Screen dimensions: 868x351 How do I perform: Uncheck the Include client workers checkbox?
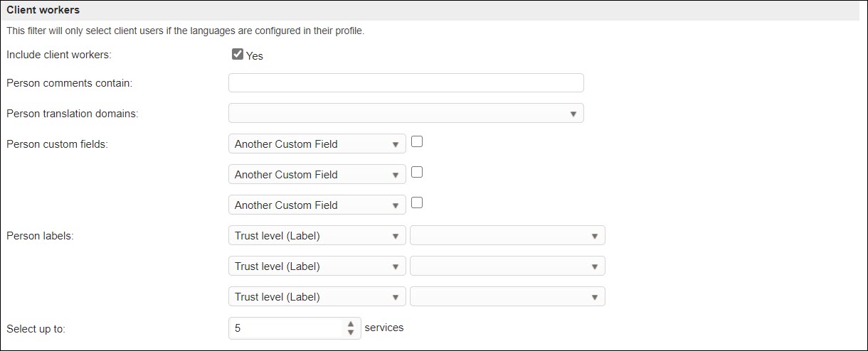coord(238,54)
